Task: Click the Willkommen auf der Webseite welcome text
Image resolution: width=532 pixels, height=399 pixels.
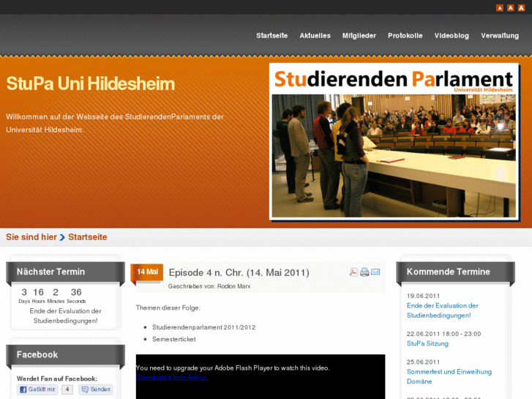Action: pyautogui.click(x=115, y=123)
